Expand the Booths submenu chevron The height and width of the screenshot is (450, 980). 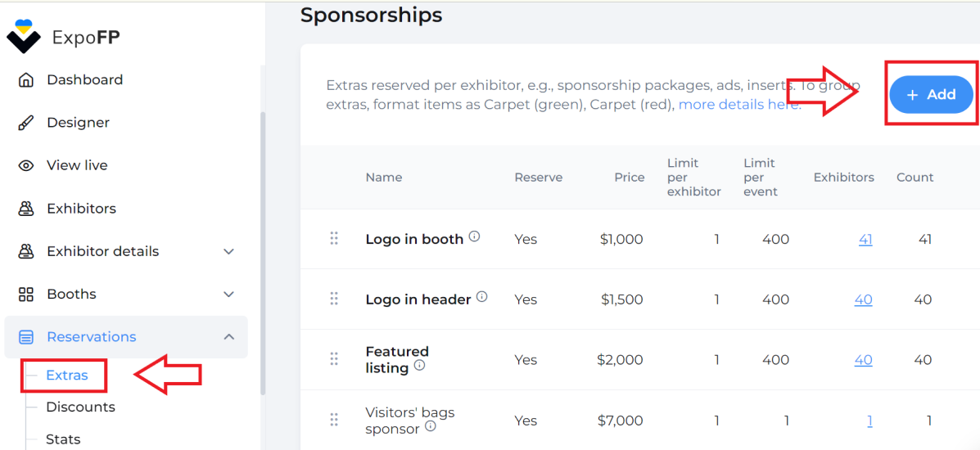[x=229, y=295]
